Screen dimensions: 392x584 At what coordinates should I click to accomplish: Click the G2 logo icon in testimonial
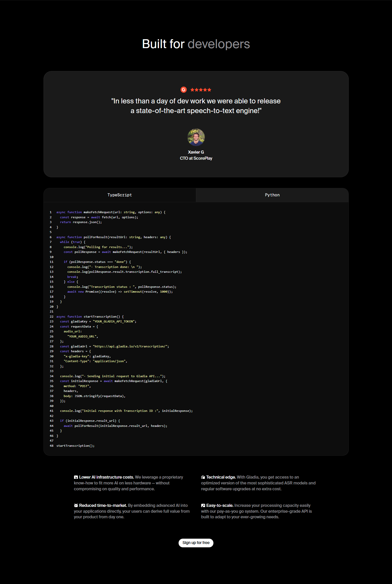pyautogui.click(x=184, y=90)
